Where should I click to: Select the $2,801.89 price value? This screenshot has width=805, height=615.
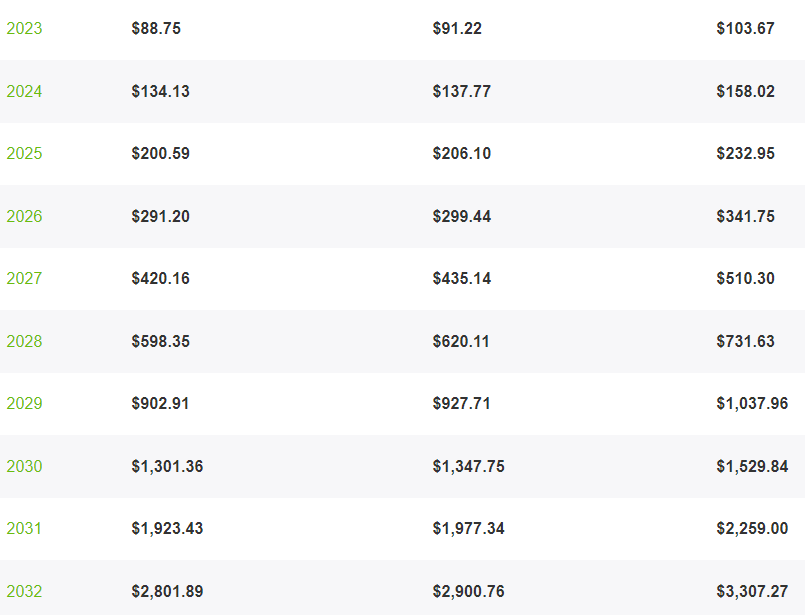click(x=167, y=591)
